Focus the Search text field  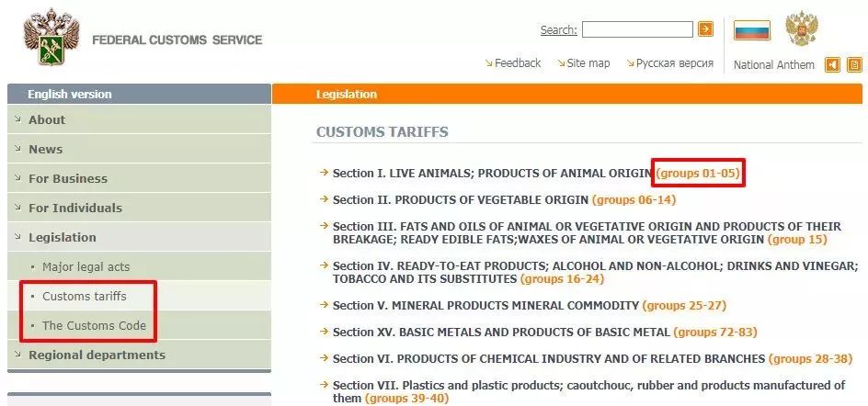[637, 29]
